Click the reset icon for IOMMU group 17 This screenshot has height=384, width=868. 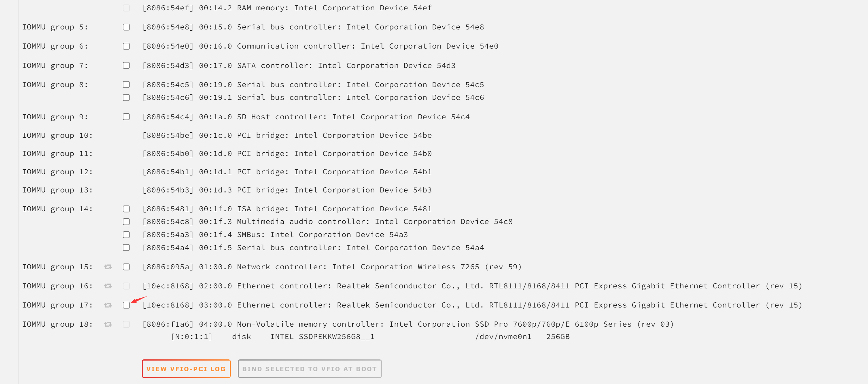(x=108, y=305)
